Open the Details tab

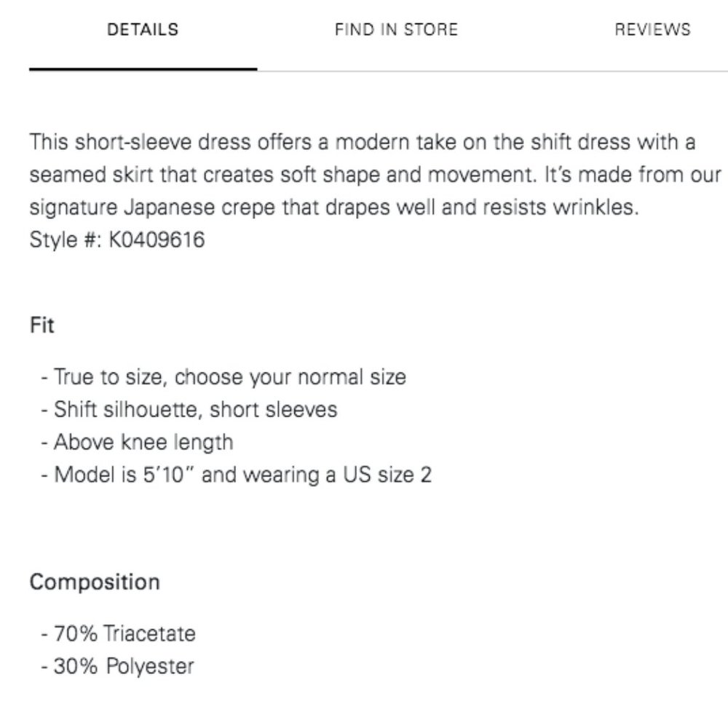pyautogui.click(x=143, y=30)
